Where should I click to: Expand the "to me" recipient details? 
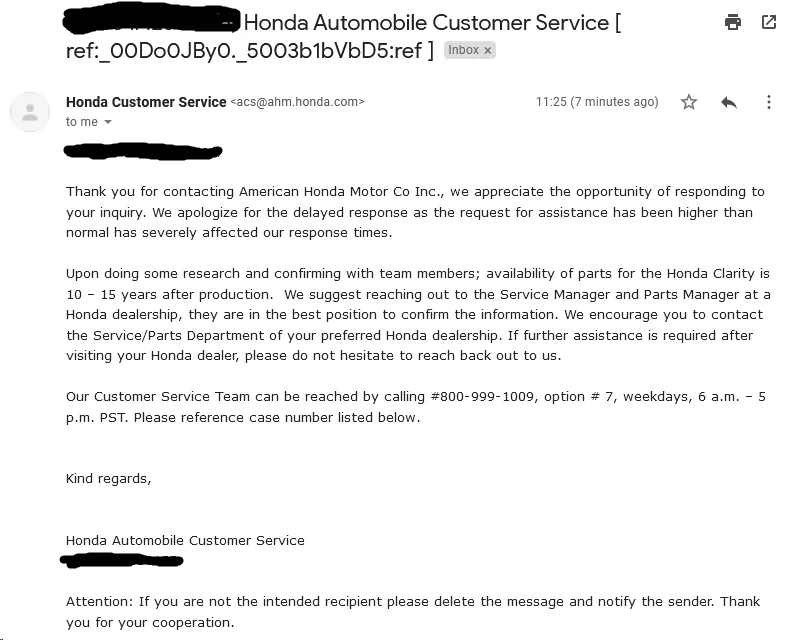coord(108,122)
